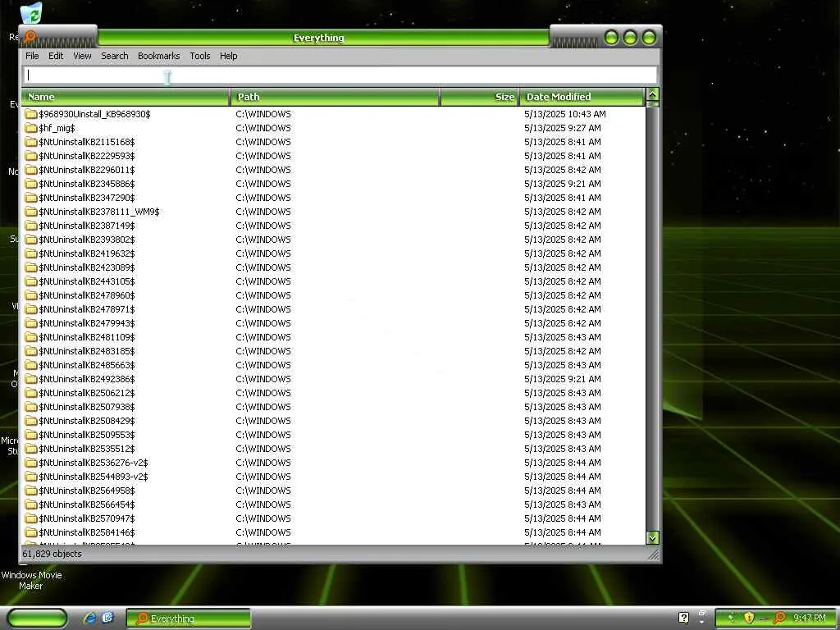
Task: Click the Everything app icon in title bar
Action: pos(30,36)
